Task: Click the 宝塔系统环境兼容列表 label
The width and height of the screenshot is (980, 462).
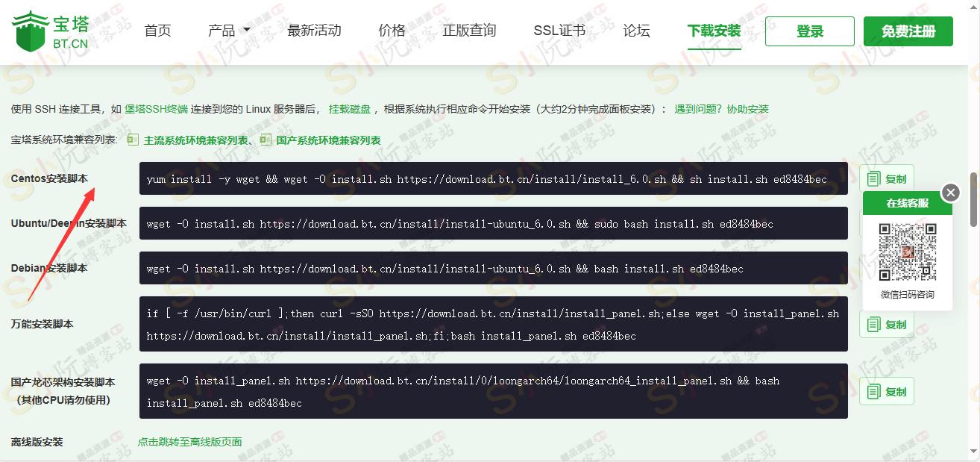Action: click(x=64, y=140)
